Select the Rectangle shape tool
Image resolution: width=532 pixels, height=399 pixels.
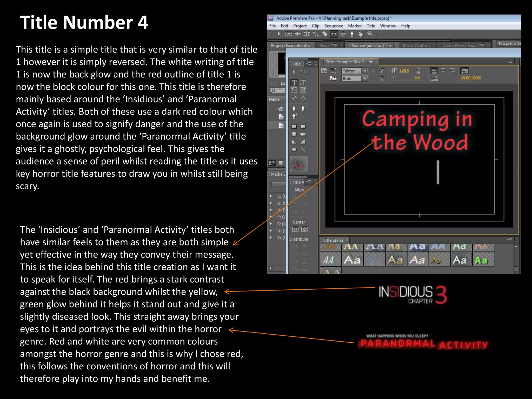tap(294, 127)
